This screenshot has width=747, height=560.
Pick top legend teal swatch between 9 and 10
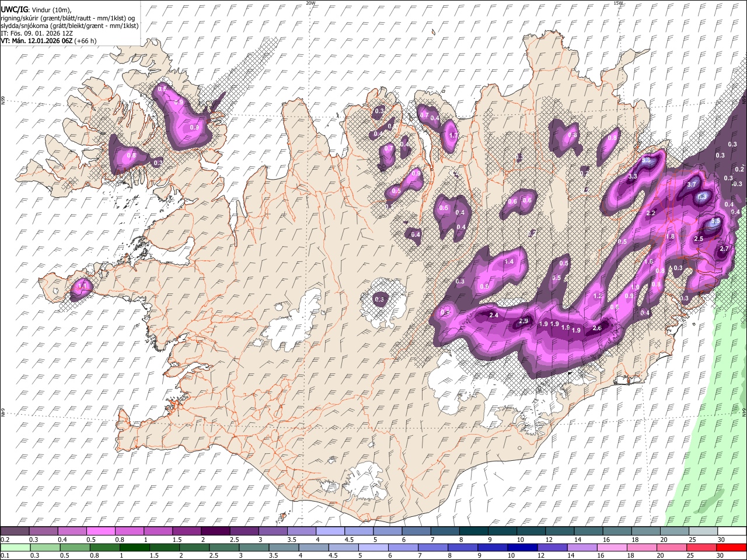(502, 531)
